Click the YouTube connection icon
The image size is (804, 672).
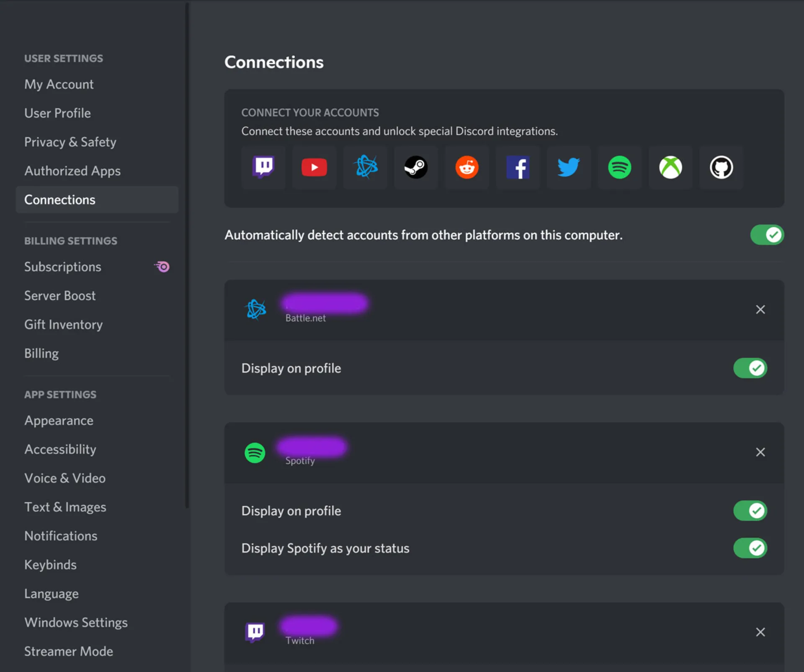(314, 167)
